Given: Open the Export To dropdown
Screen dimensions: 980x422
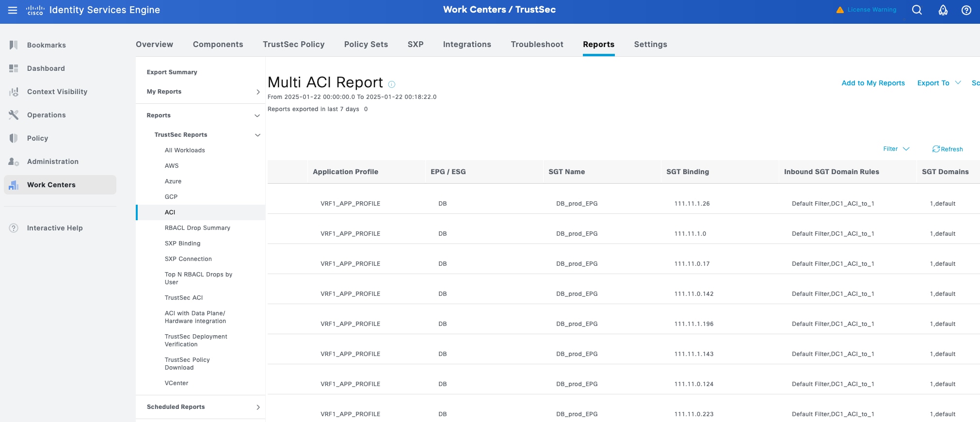Looking at the screenshot, I should (938, 83).
